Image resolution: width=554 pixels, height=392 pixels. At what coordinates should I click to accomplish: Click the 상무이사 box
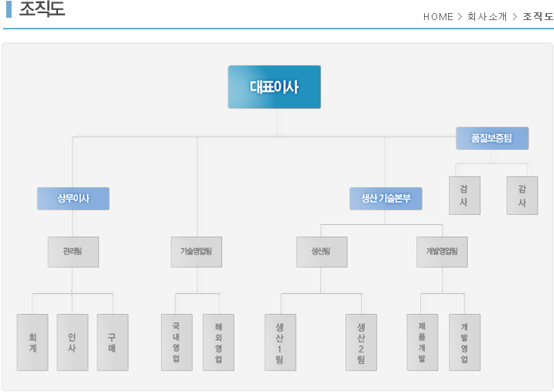tap(74, 199)
